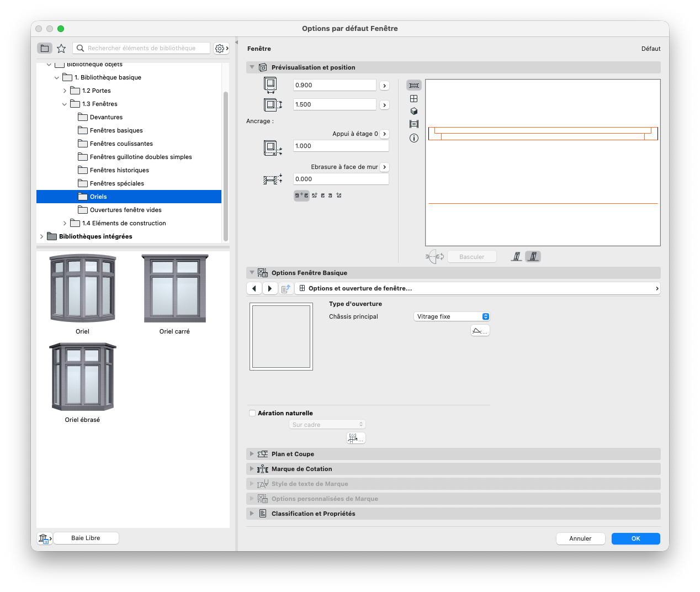Select Fenêtres basiques folder

click(x=116, y=130)
